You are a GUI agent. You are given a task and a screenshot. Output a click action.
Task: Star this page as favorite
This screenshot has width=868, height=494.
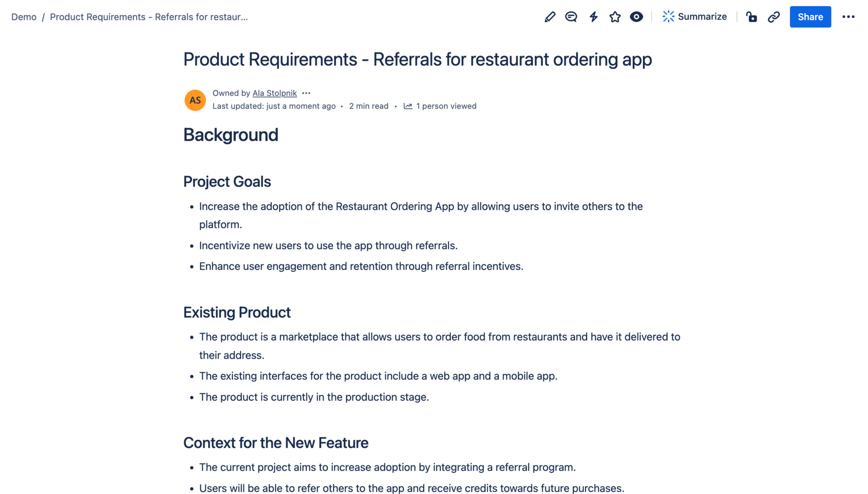pos(615,17)
